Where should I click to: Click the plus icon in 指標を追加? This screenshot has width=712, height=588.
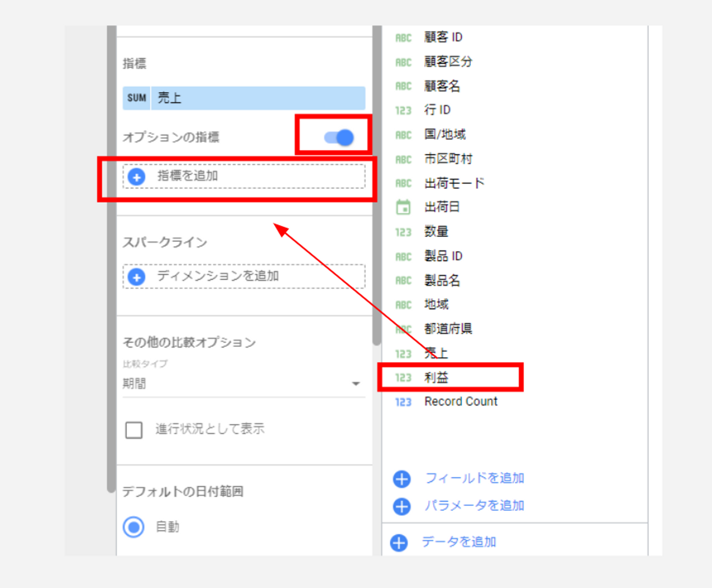click(x=136, y=177)
